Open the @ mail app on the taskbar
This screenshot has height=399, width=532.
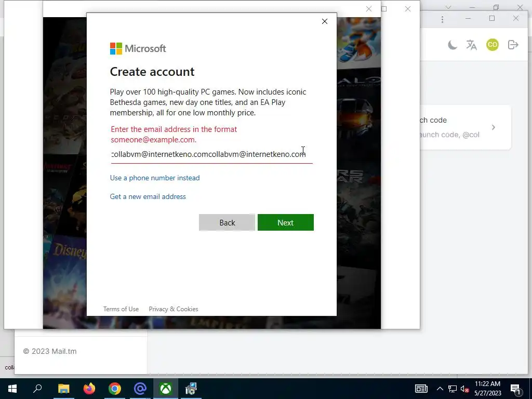140,389
